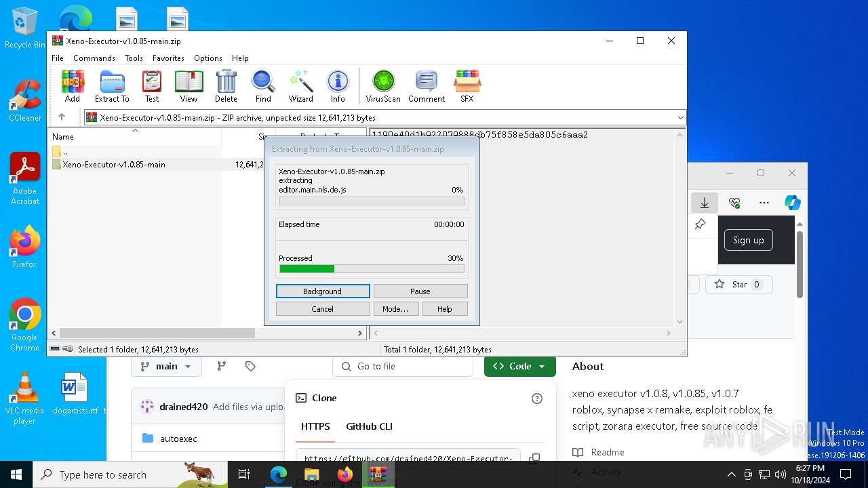Click the taskbar search box

pos(130,474)
